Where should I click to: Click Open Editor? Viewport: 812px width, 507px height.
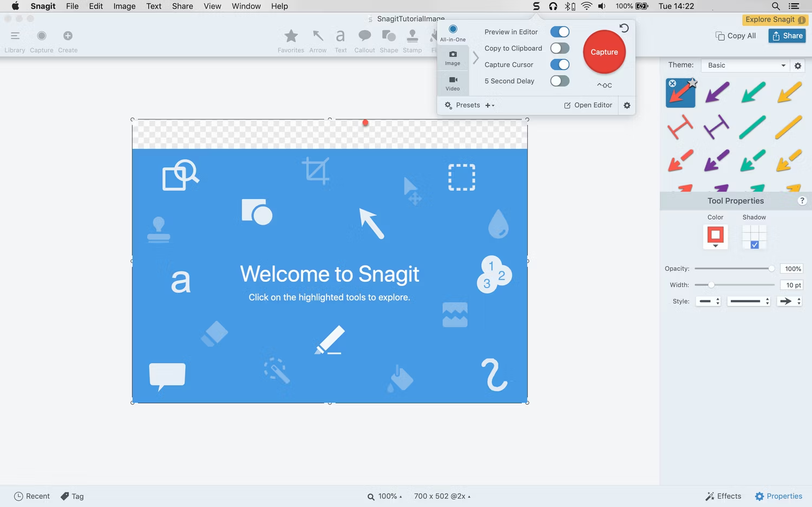(x=588, y=105)
